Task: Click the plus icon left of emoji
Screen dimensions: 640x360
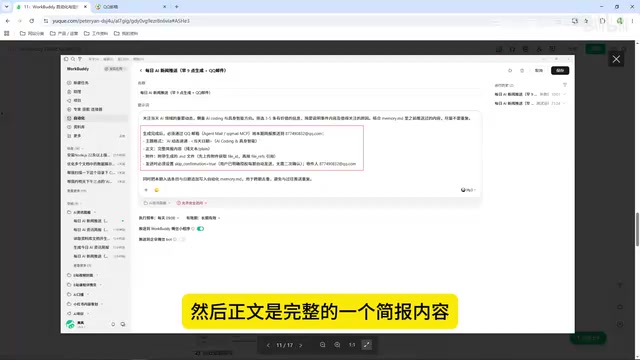Action: click(x=146, y=190)
